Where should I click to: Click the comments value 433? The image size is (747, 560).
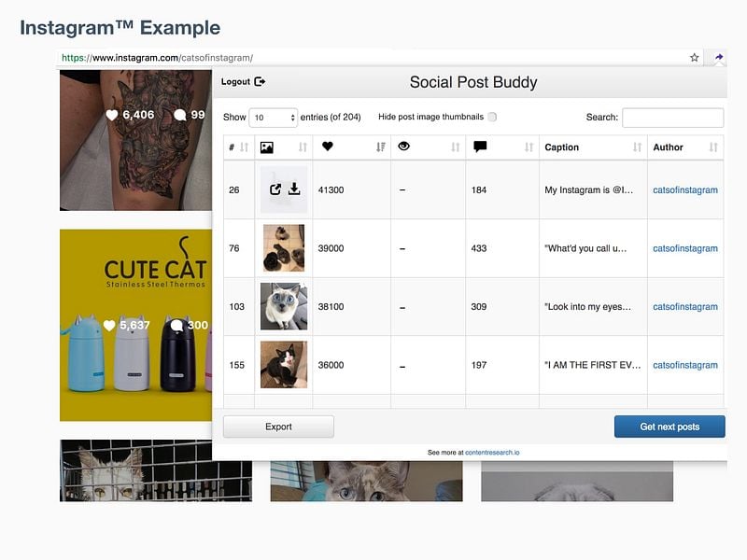(479, 248)
